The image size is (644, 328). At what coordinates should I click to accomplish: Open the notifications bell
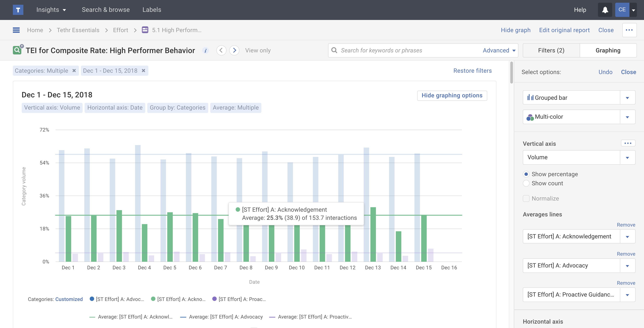click(x=605, y=10)
